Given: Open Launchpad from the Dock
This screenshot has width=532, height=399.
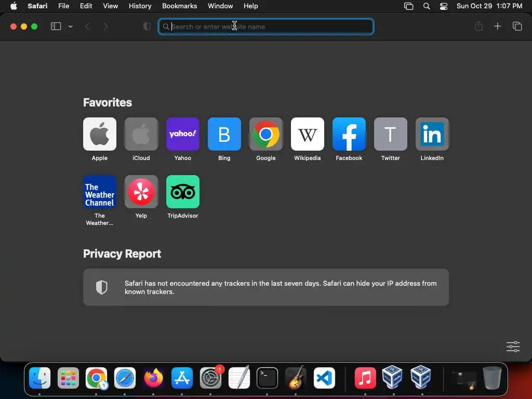Looking at the screenshot, I should coord(68,378).
